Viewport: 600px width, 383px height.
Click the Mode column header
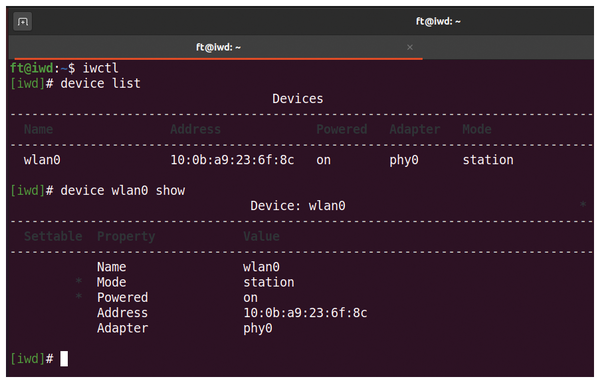point(477,129)
